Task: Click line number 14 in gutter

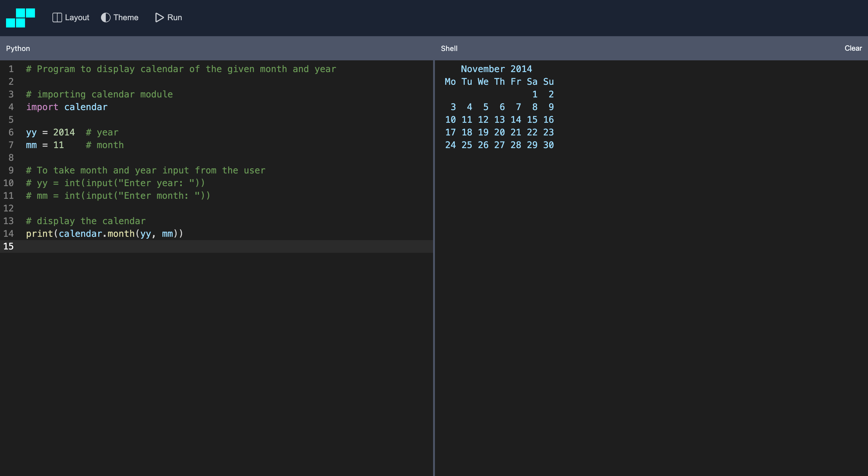Action: coord(8,233)
